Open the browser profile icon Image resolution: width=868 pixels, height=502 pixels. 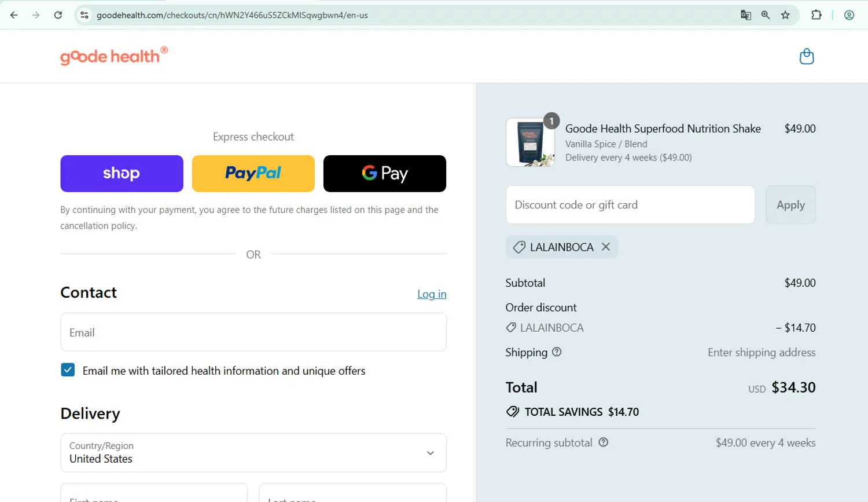(849, 15)
